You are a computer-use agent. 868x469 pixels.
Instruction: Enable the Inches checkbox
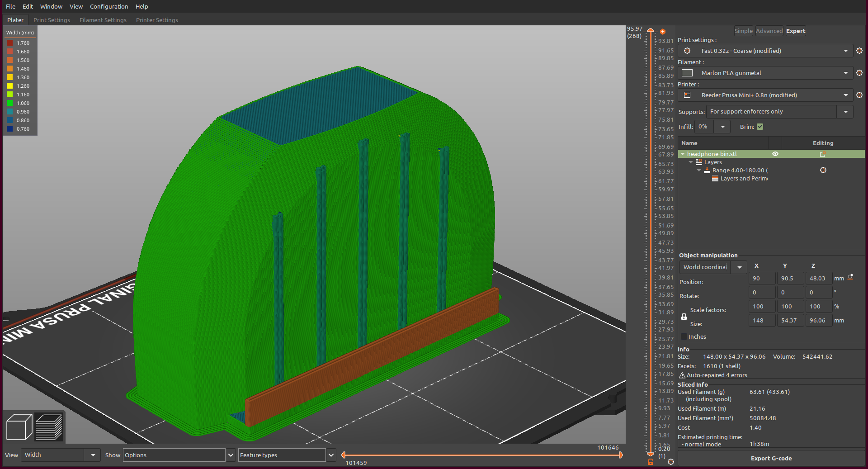(684, 336)
